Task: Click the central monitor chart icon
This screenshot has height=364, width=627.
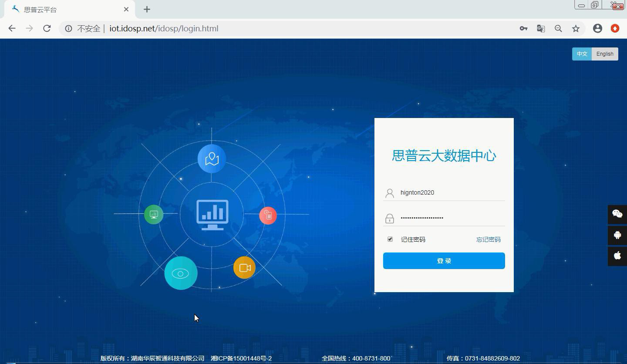Action: point(212,213)
